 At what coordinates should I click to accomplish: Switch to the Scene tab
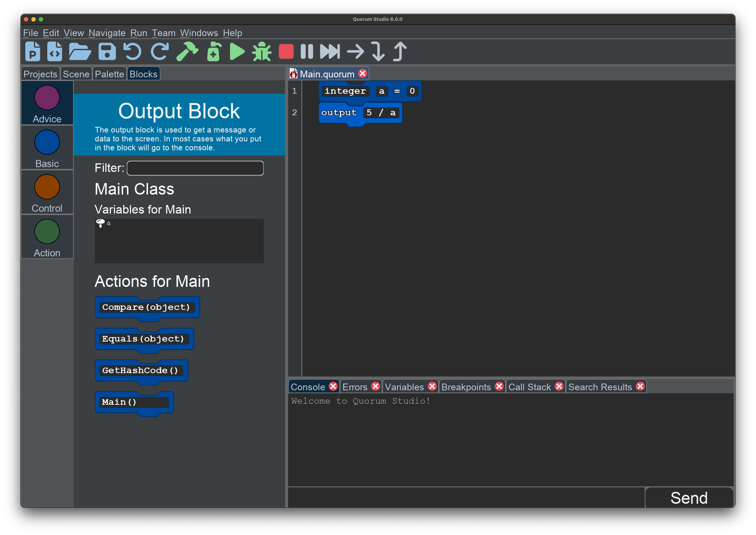[x=76, y=74]
